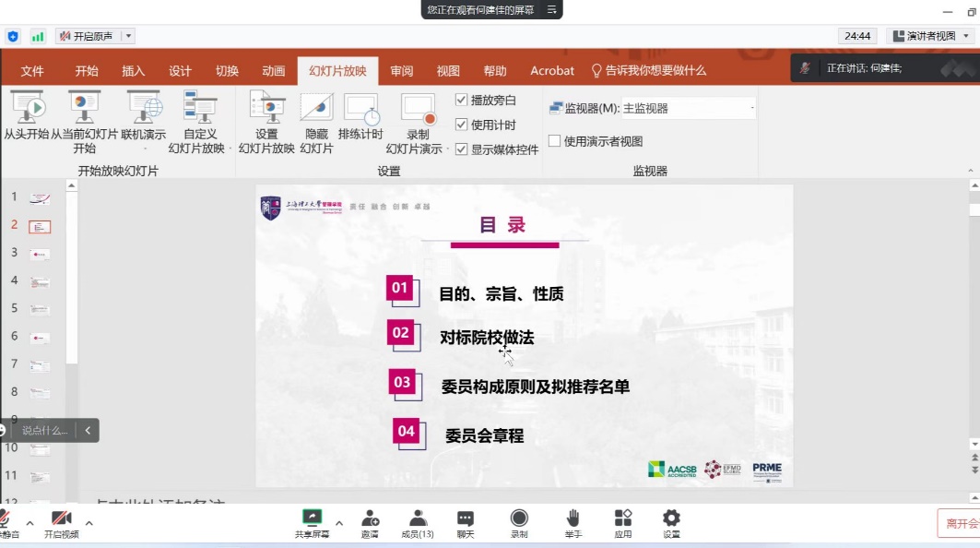Open the 审阅 ribbon tab
980x548 pixels.
[x=401, y=71]
